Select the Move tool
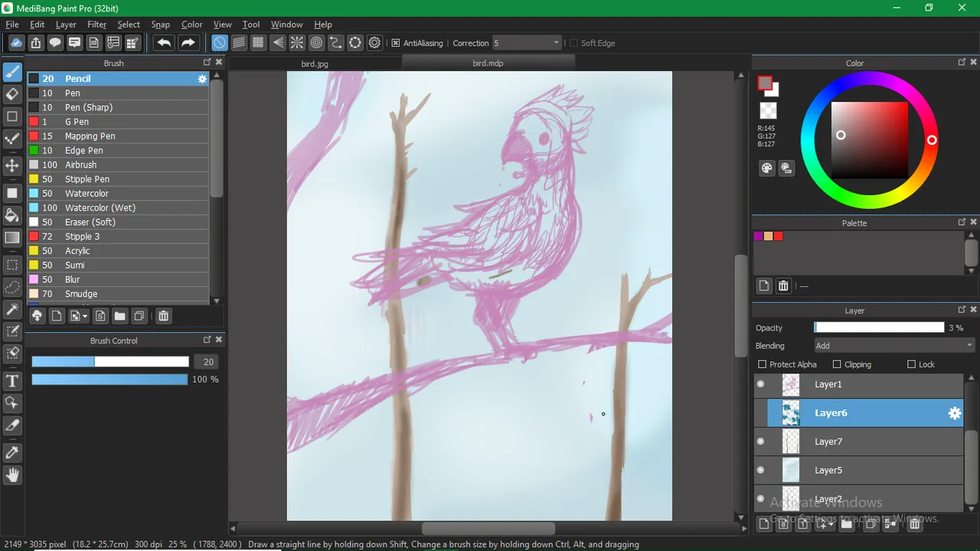 pos(12,165)
